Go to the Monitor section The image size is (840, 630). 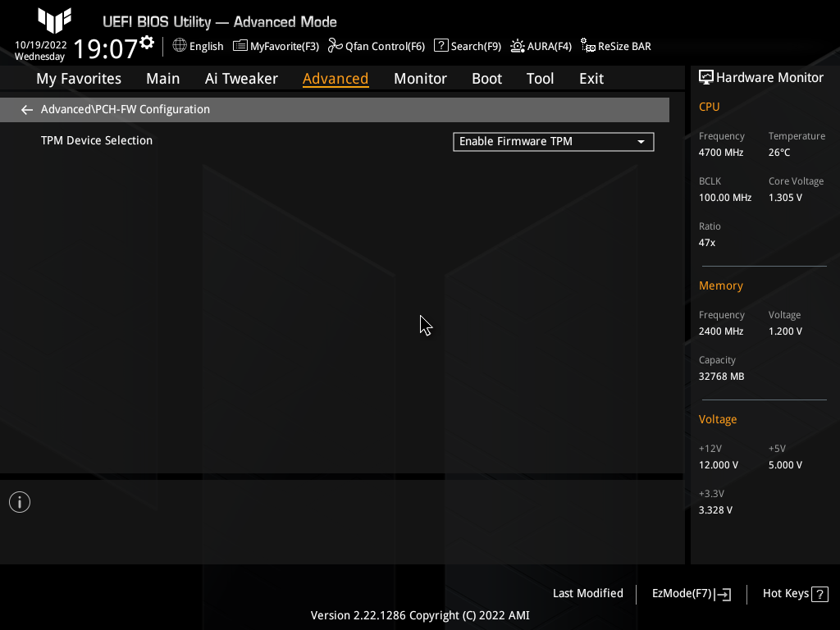pyautogui.click(x=420, y=78)
